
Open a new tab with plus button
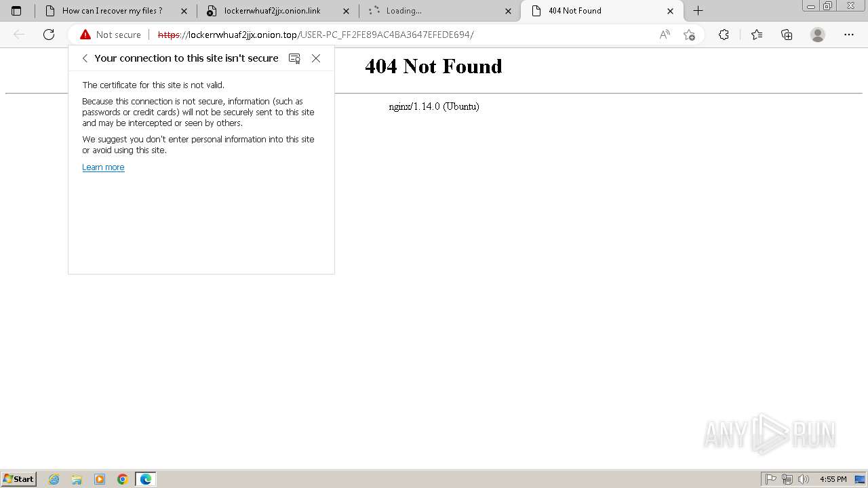point(698,11)
